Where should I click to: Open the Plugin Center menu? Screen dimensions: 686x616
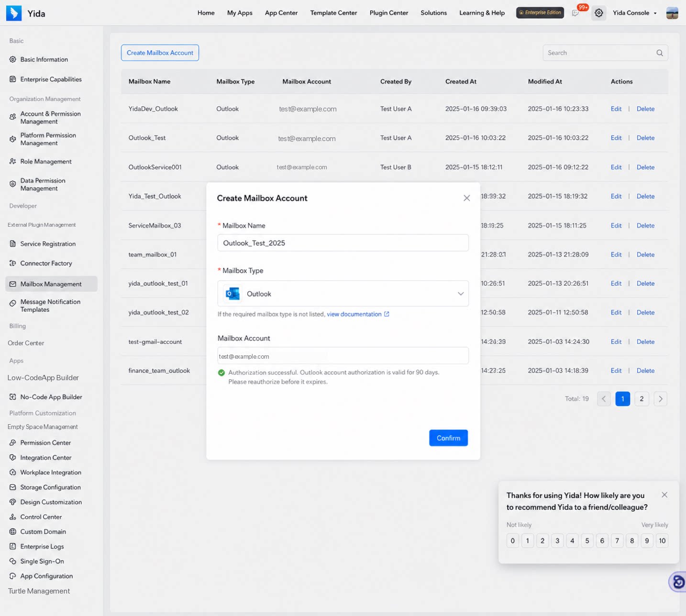pos(389,13)
